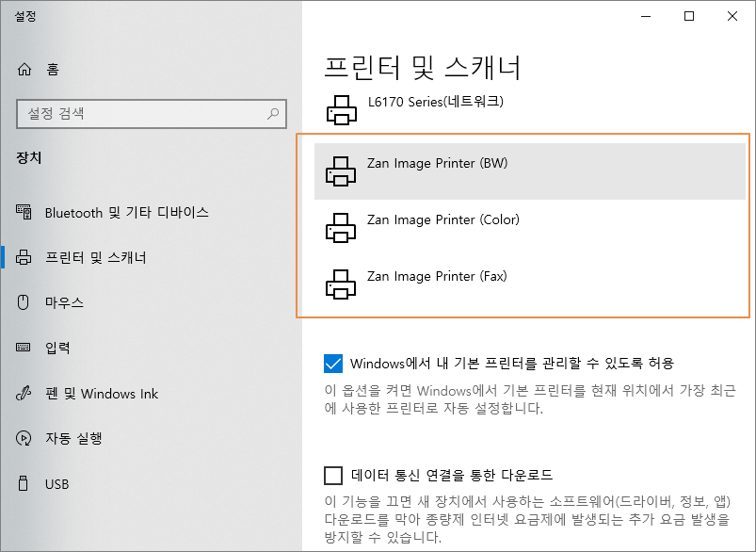This screenshot has height=552, width=756.
Task: Click the Zan Image Printer (Fax) printer icon
Action: coord(341,284)
